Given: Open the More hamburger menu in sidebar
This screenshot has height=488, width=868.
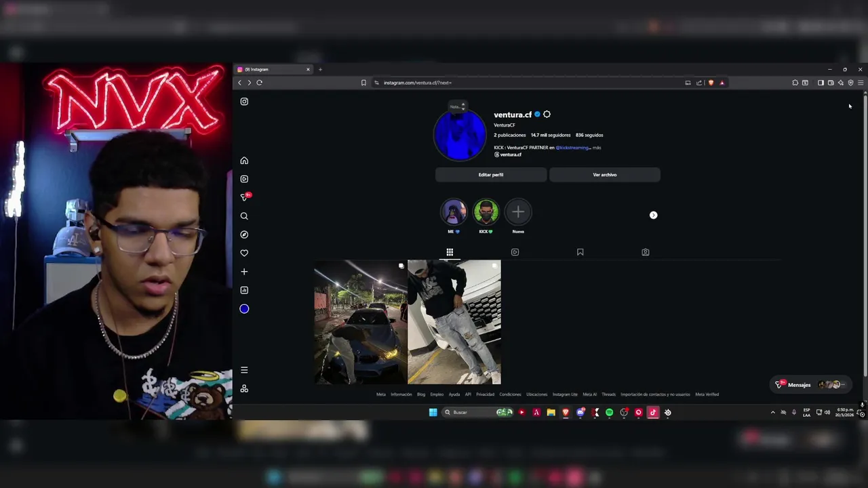Looking at the screenshot, I should pyautogui.click(x=244, y=370).
